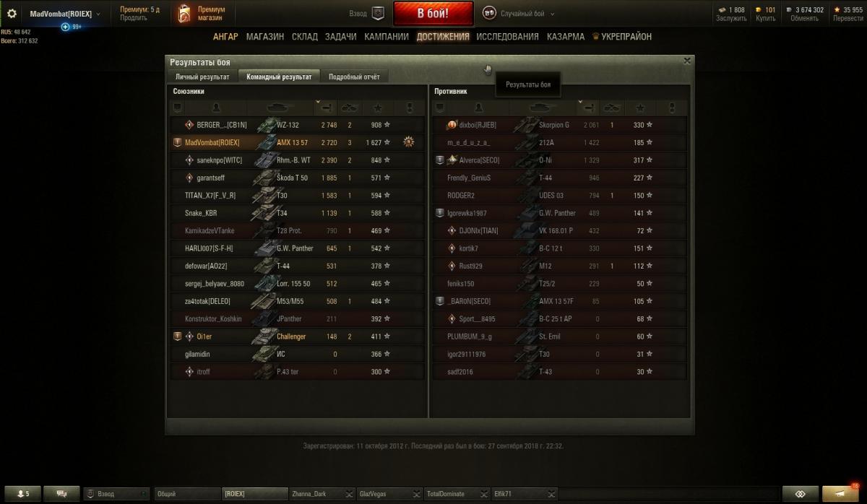Sort allies by damage dealt column
Viewport: 867px width, 504px height.
(x=327, y=108)
